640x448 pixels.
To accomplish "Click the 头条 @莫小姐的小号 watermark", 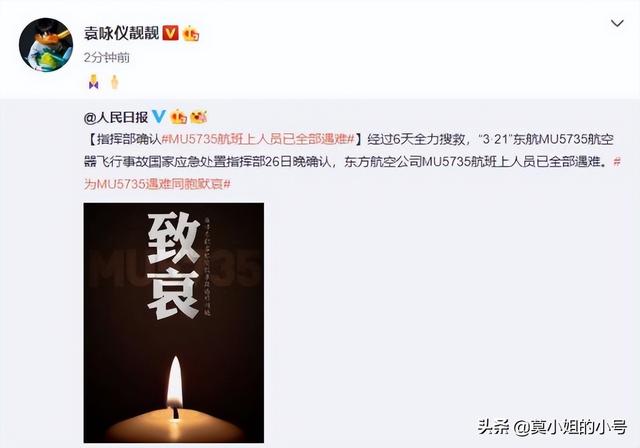I will tap(552, 427).
